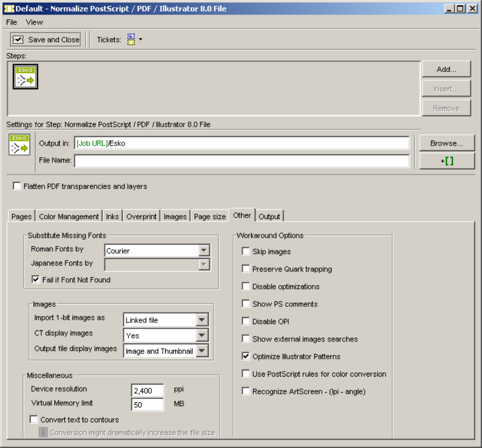Open the Roman Fonts by Courier dropdown
482x448 pixels.
pos(204,251)
